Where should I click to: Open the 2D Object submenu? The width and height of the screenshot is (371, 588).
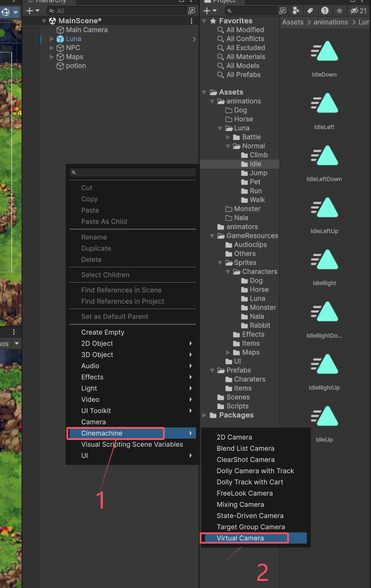pos(133,344)
